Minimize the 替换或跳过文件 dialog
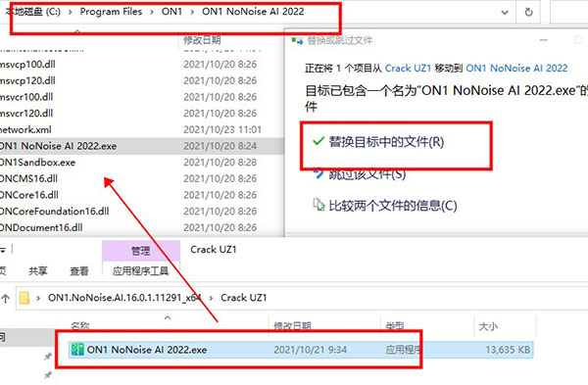588x385 pixels. coord(543,40)
